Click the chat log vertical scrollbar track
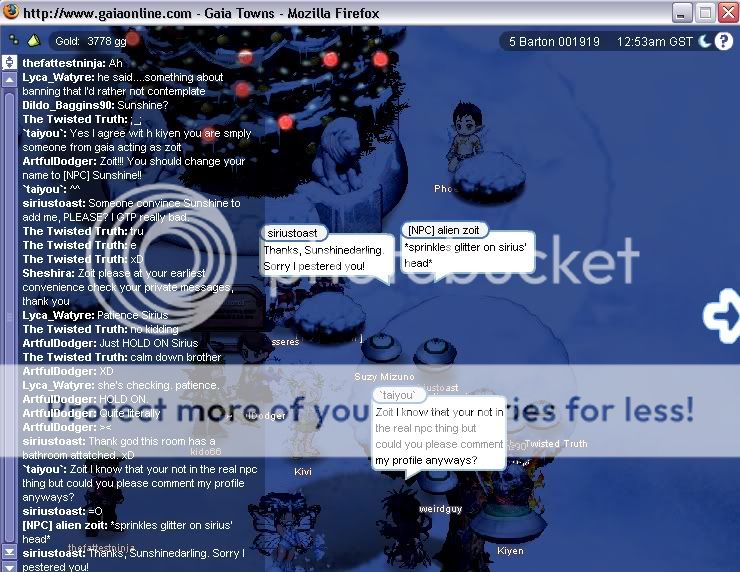This screenshot has width=740, height=572. [9, 315]
